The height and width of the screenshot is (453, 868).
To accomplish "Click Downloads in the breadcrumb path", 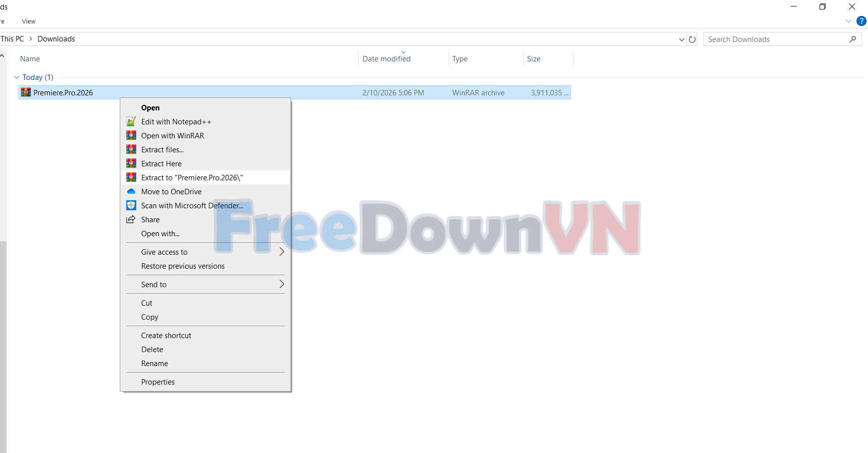I will [x=56, y=39].
